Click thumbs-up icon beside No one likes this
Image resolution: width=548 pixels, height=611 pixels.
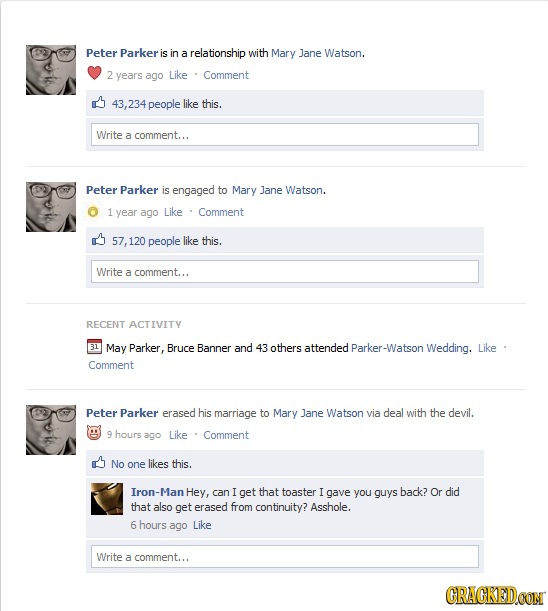[x=99, y=463]
